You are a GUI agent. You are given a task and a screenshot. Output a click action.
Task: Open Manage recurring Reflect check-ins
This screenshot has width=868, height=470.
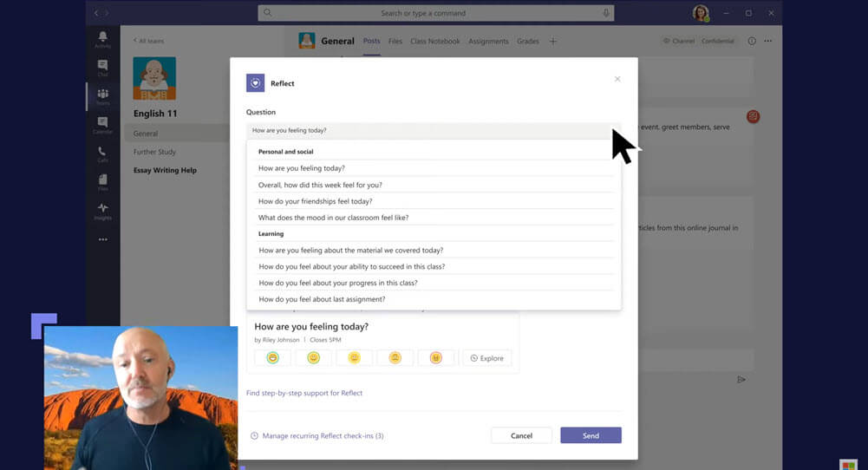(317, 435)
